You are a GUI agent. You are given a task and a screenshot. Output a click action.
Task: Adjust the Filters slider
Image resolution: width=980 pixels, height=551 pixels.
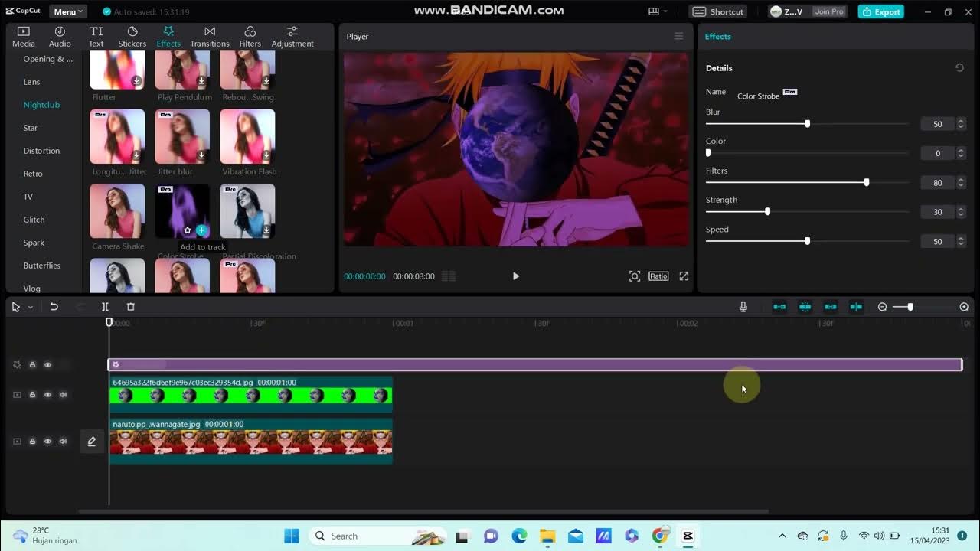(807, 182)
